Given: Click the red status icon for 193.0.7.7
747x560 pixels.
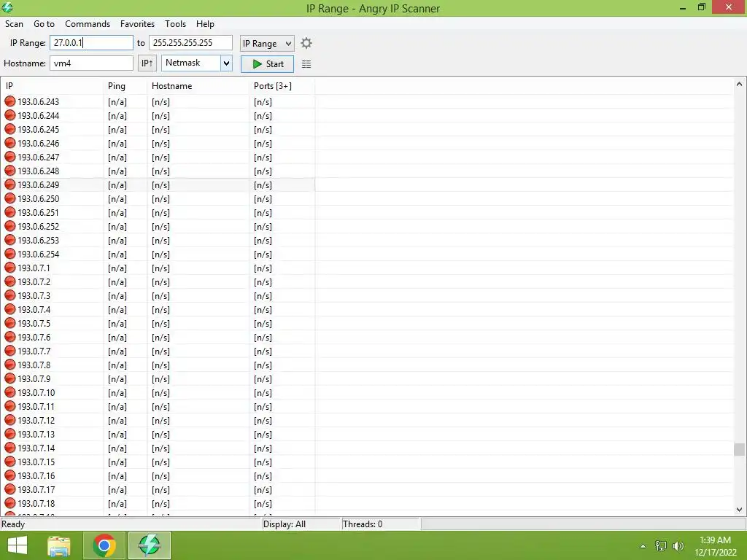Looking at the screenshot, I should tap(10, 351).
